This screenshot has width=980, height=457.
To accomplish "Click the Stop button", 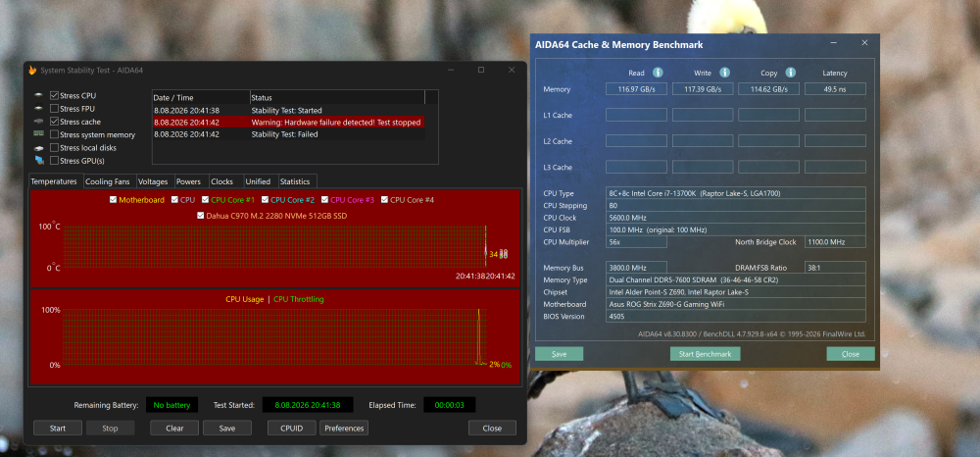I will pos(110,429).
